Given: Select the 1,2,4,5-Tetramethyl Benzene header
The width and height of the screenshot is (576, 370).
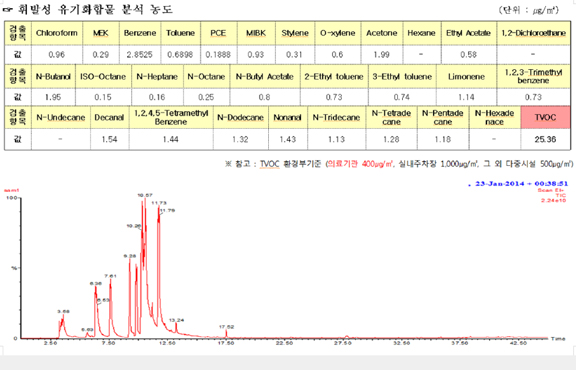Looking at the screenshot, I should 171,118.
